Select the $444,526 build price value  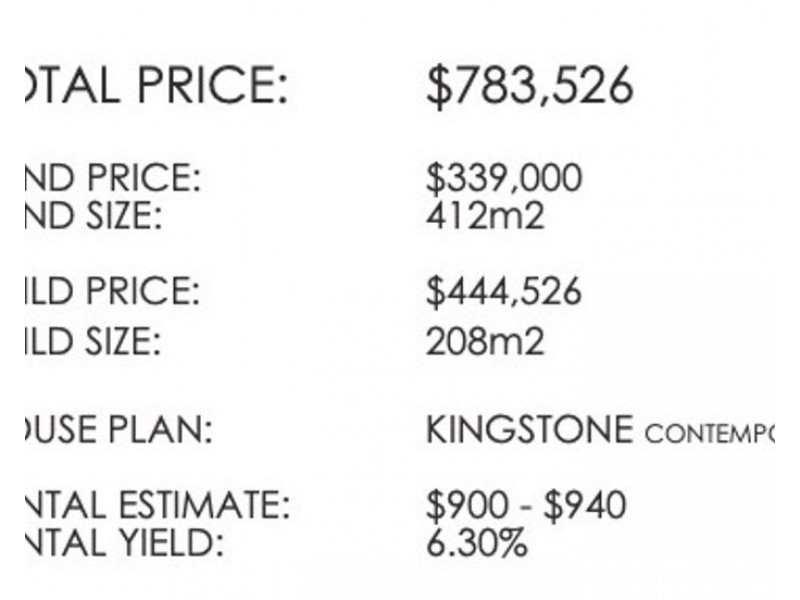tap(503, 292)
